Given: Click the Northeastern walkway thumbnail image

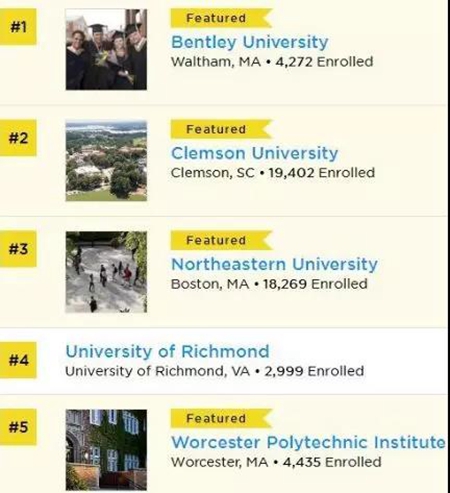Looking at the screenshot, I should [x=106, y=272].
